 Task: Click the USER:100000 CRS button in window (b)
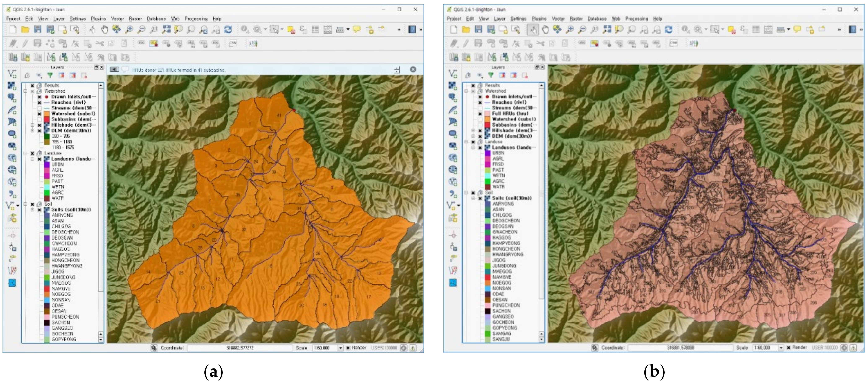click(x=825, y=347)
